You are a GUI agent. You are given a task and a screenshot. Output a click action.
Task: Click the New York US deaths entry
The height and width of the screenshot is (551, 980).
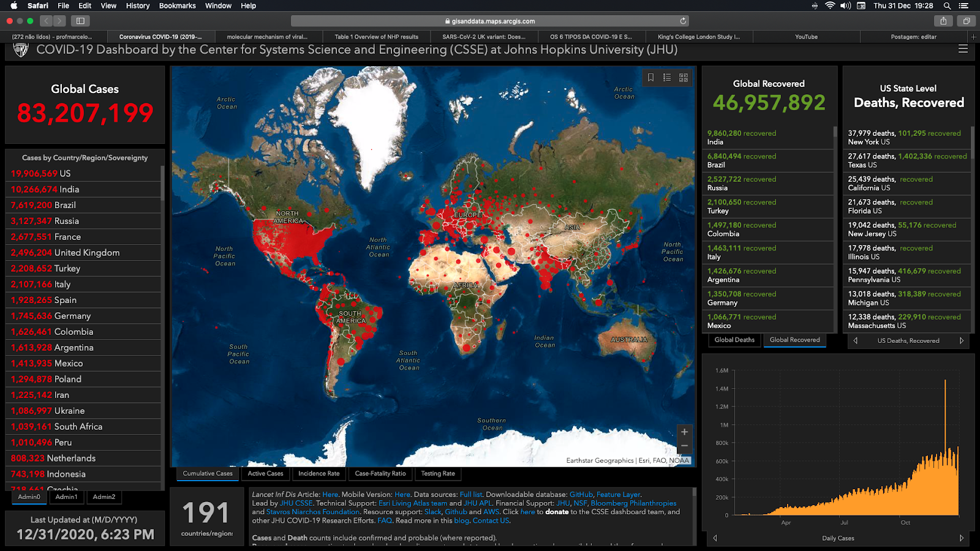pyautogui.click(x=908, y=137)
